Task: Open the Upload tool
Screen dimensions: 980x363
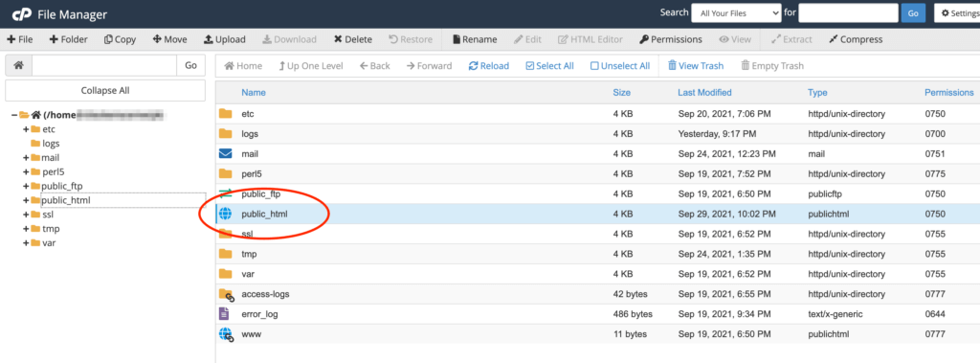Action: pyautogui.click(x=225, y=39)
